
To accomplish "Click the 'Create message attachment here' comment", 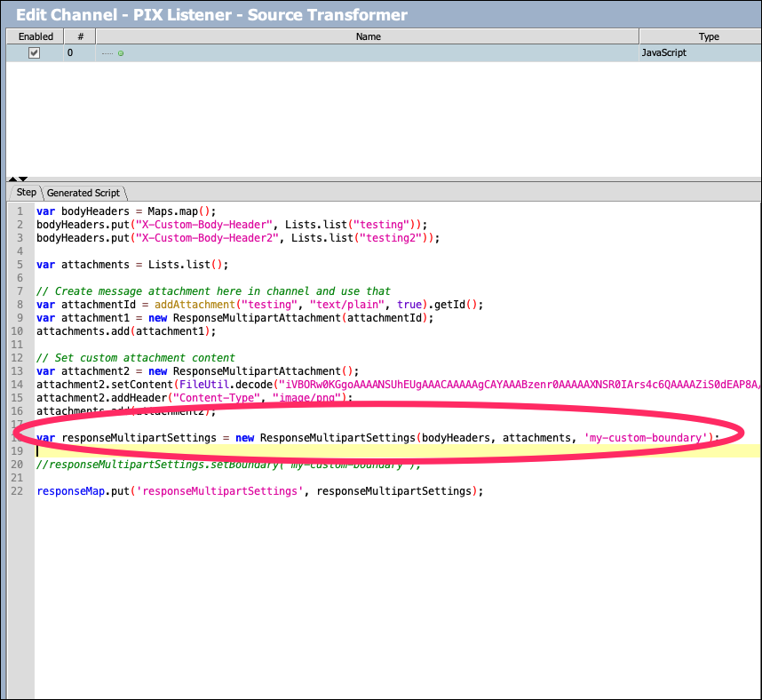I will tap(213, 291).
